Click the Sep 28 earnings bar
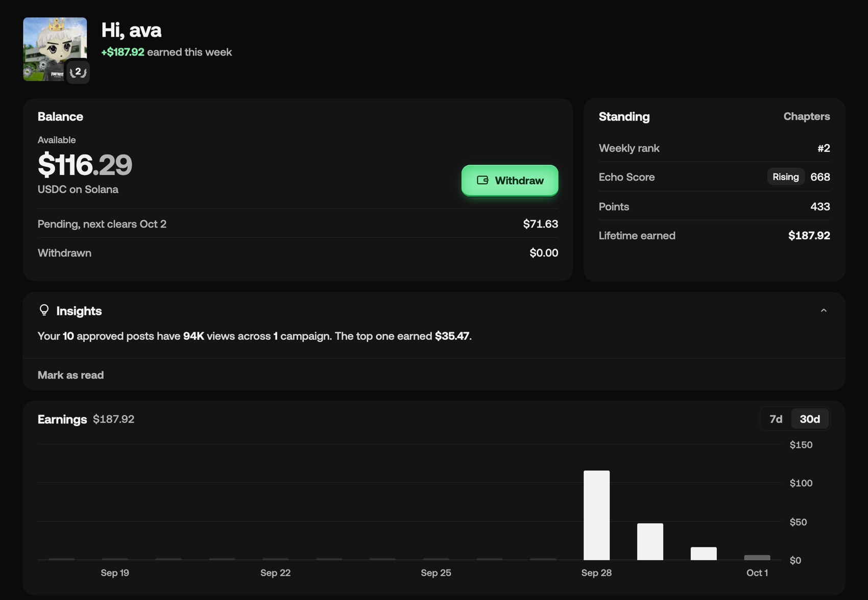Image resolution: width=868 pixels, height=600 pixels. pos(596,515)
